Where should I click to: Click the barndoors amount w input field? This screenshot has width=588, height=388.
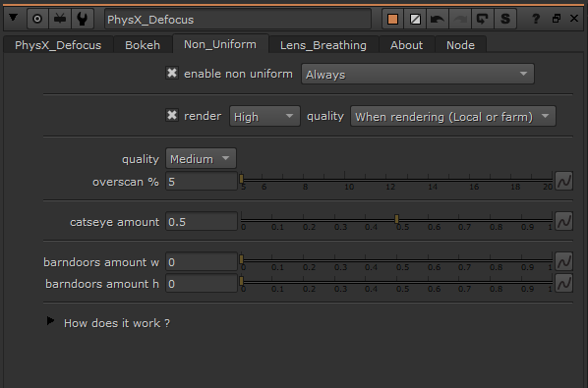click(x=202, y=262)
